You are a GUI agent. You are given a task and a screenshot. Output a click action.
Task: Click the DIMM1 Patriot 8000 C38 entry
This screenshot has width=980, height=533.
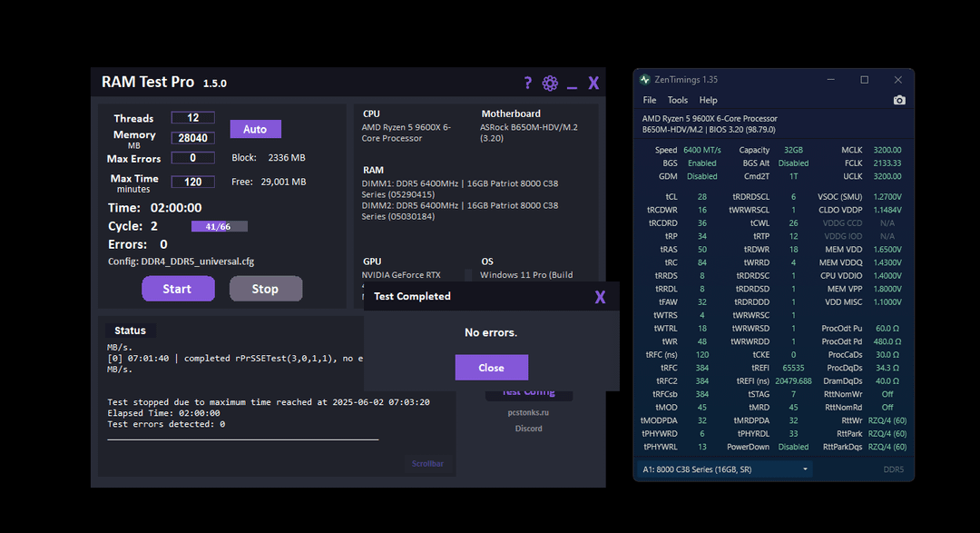click(460, 189)
